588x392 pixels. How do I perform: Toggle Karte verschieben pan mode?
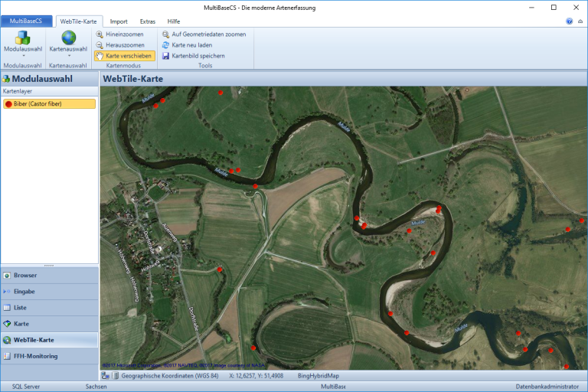tap(124, 56)
